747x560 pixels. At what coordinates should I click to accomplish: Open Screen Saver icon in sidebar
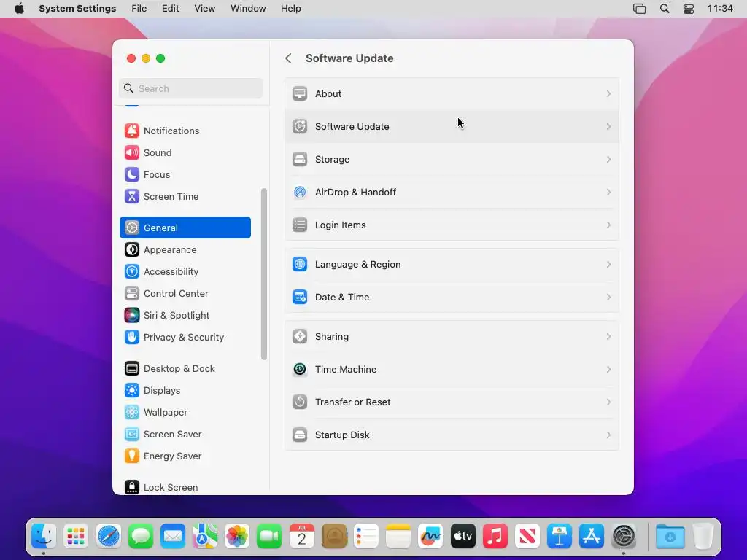[132, 435]
